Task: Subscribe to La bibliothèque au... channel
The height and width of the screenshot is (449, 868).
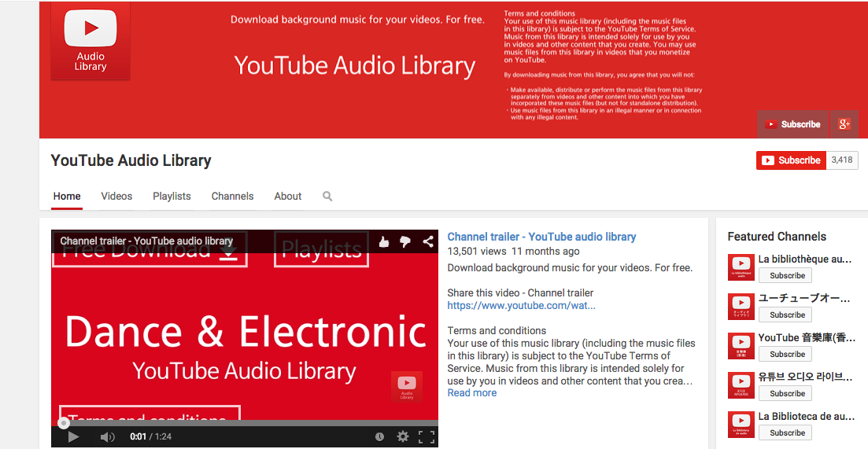Action: tap(785, 275)
